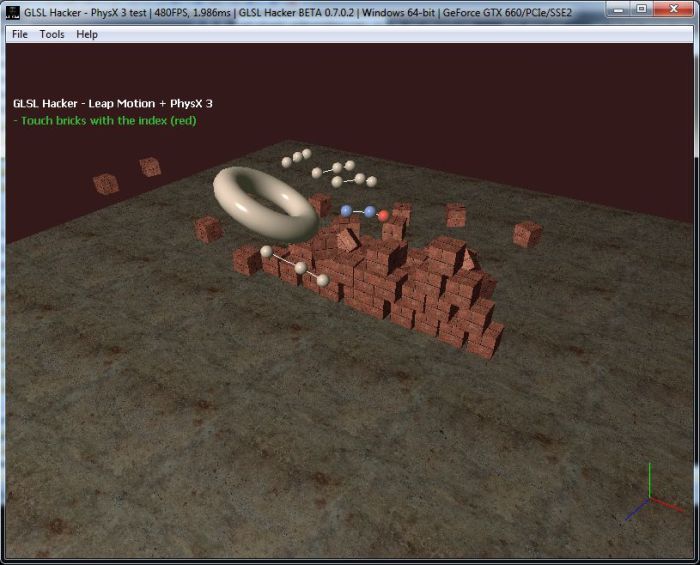700x565 pixels.
Task: Click the GLSL Hacker app icon in title bar
Action: 13,12
